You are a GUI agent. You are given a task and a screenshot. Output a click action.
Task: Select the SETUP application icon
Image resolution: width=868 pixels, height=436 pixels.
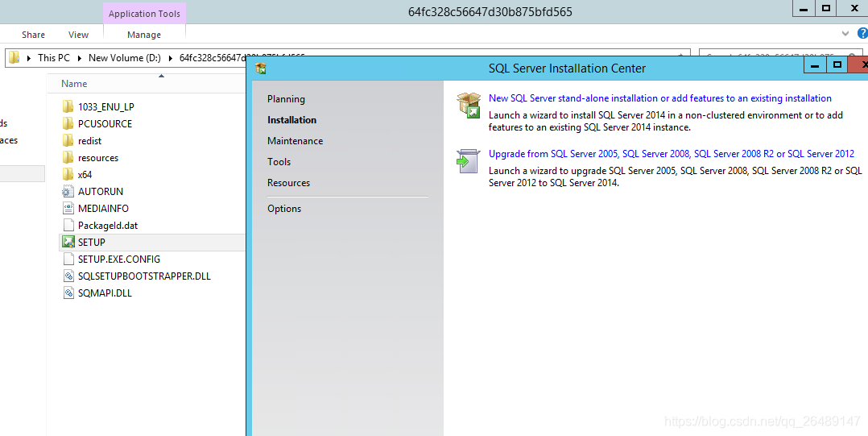point(68,242)
